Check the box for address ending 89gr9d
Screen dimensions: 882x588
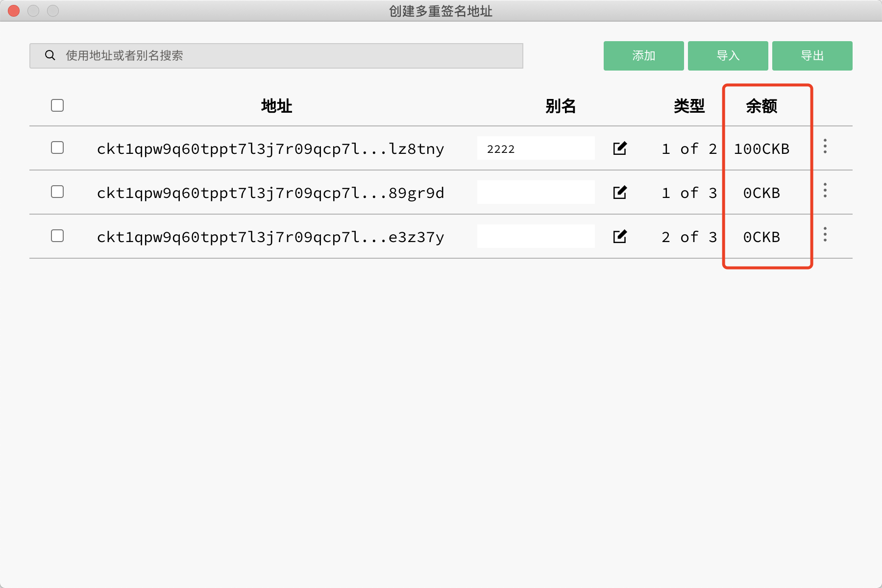coord(57,192)
